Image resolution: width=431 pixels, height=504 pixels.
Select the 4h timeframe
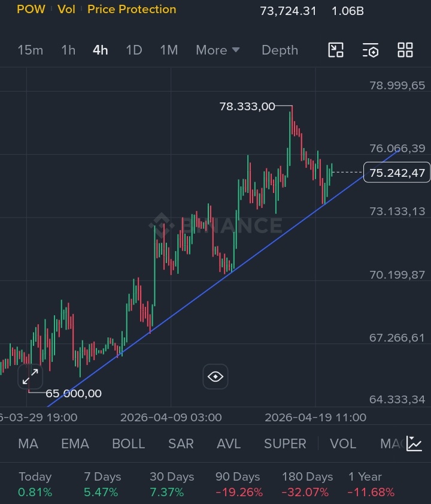pyautogui.click(x=100, y=50)
